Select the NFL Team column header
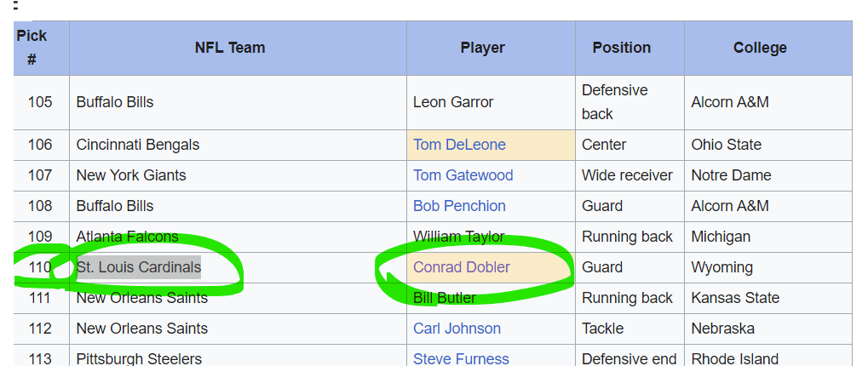Screen dimensions: 868x366 230,48
